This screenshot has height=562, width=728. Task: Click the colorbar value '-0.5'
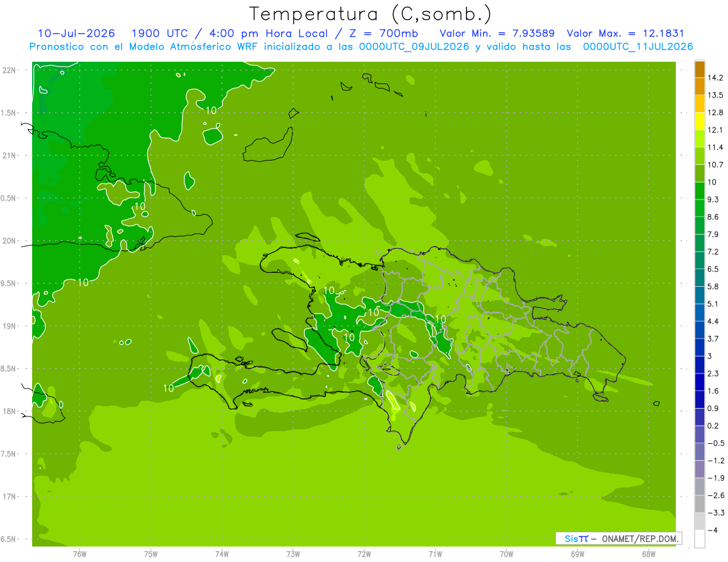coord(715,443)
